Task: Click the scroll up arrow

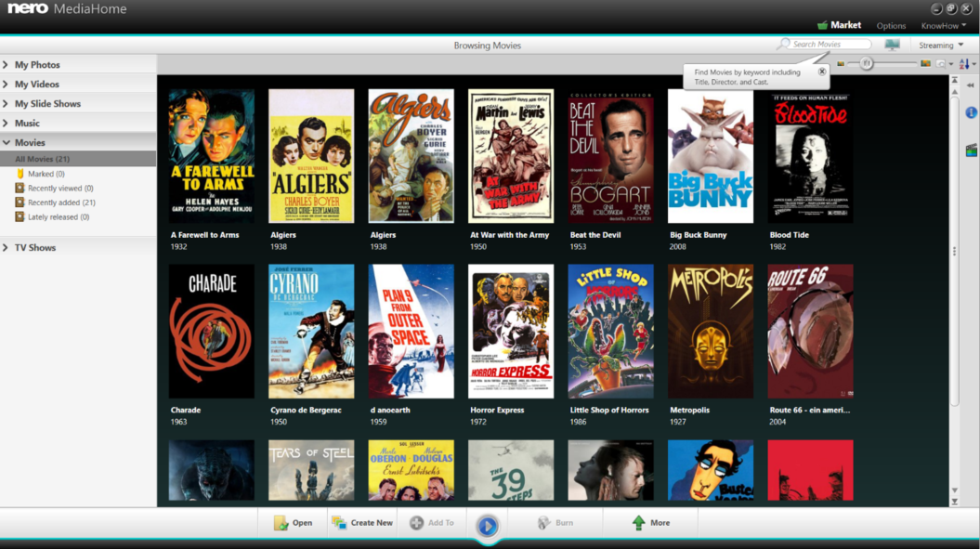Action: click(954, 92)
